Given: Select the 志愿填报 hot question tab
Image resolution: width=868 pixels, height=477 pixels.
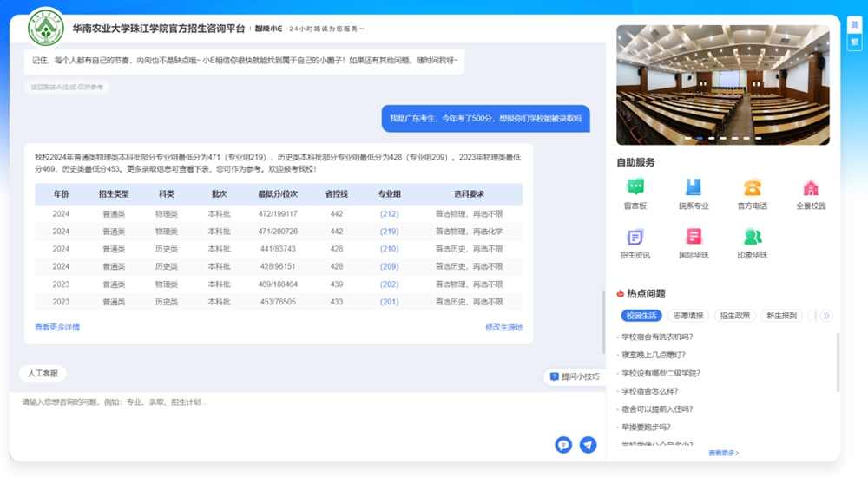Looking at the screenshot, I should (x=688, y=316).
